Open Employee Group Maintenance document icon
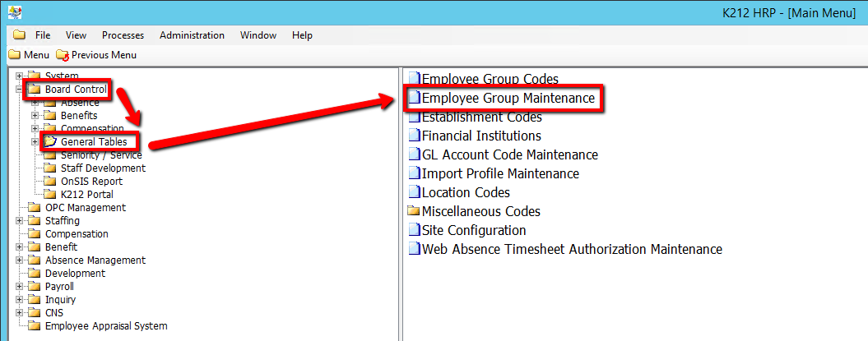The height and width of the screenshot is (341, 868). pyautogui.click(x=414, y=99)
